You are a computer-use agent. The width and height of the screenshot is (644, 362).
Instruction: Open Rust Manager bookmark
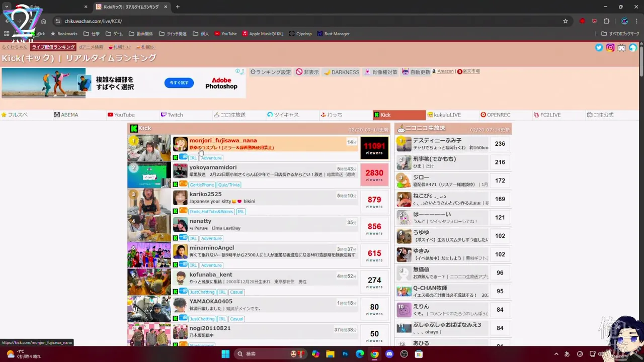(333, 34)
